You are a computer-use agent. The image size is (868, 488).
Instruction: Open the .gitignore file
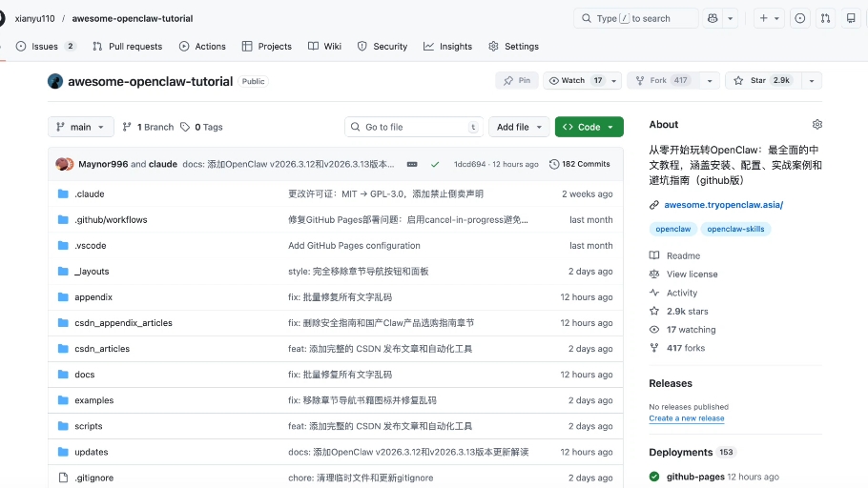tap(94, 478)
